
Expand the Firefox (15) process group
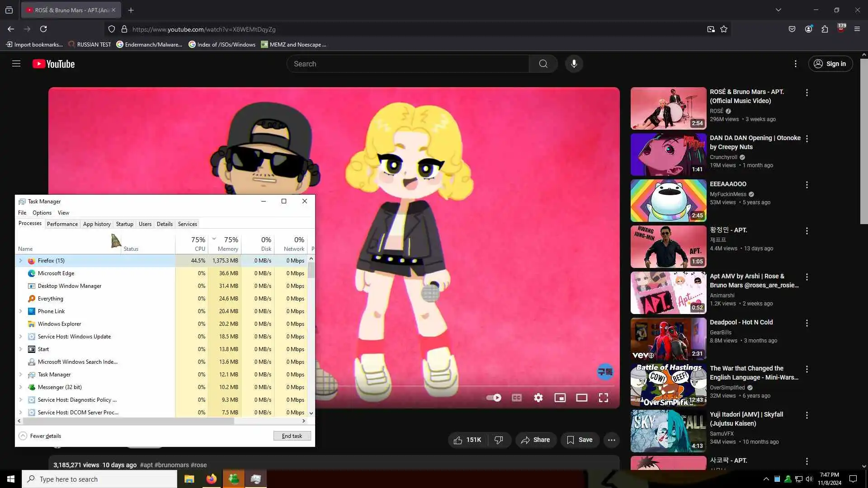(x=20, y=261)
